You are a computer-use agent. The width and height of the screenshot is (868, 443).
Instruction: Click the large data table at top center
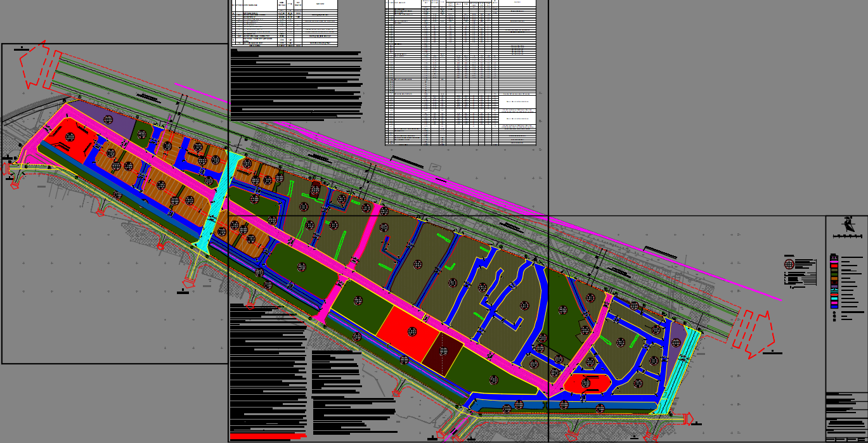(461, 72)
